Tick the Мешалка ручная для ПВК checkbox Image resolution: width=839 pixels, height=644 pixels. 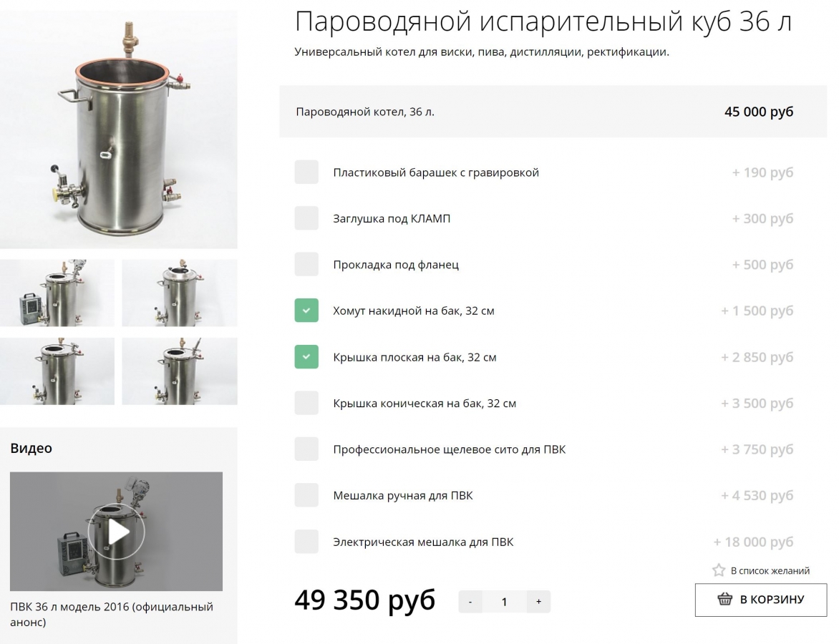pyautogui.click(x=306, y=495)
